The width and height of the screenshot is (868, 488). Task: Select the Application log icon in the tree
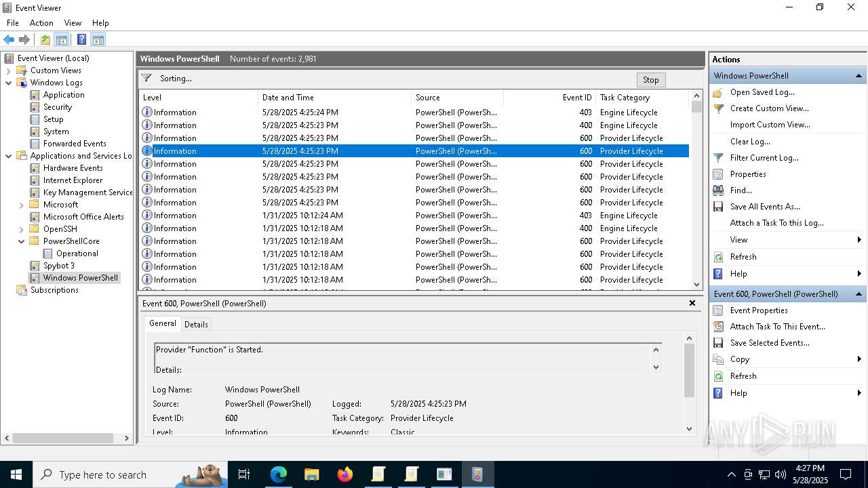(x=35, y=95)
